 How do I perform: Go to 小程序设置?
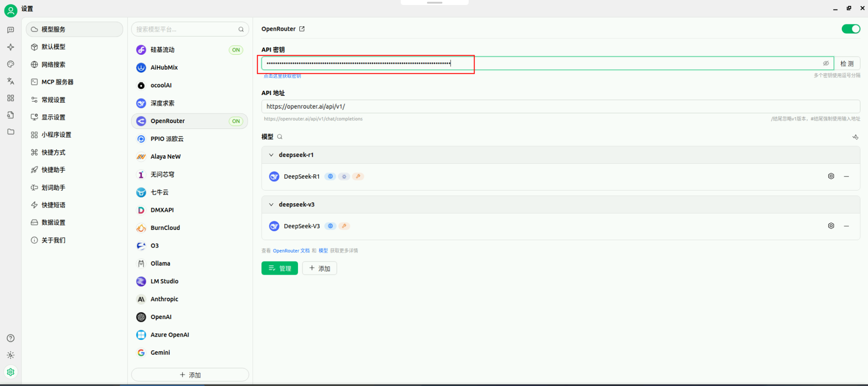[x=75, y=135]
